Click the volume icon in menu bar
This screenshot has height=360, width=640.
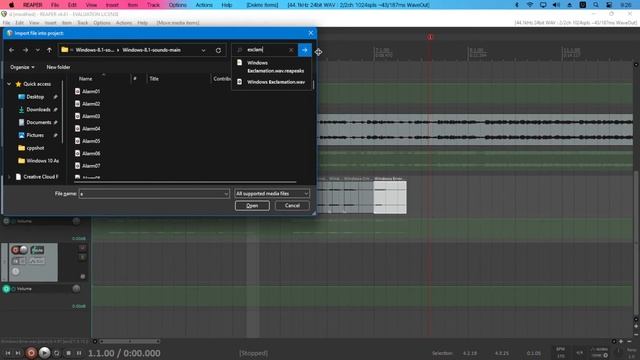tap(556, 5)
